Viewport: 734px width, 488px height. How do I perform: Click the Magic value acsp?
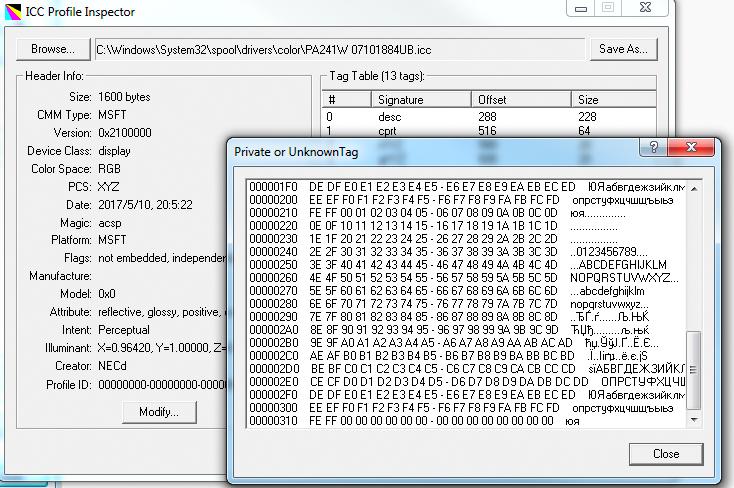(x=110, y=223)
